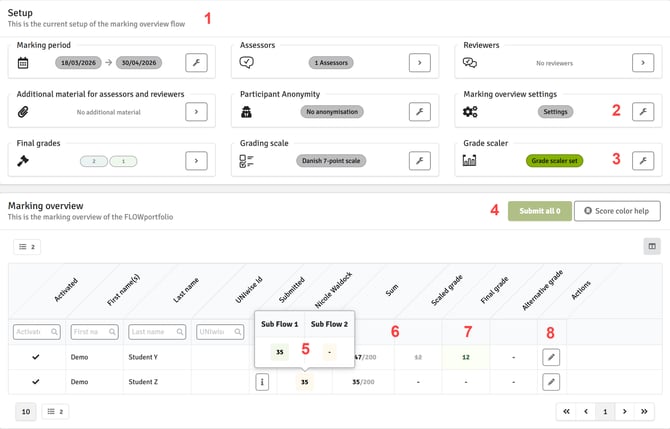Click the calendar icon in Marking period
Image resolution: width=670 pixels, height=429 pixels.
coord(23,63)
